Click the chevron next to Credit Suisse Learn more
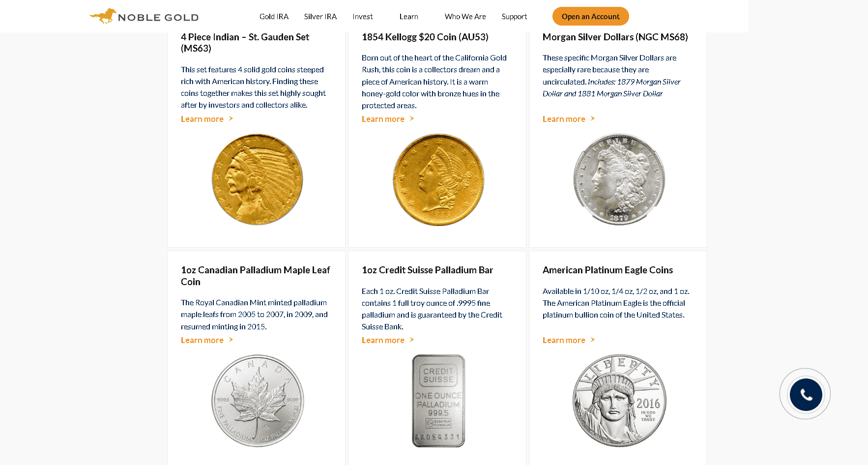868x465 pixels. (x=411, y=340)
